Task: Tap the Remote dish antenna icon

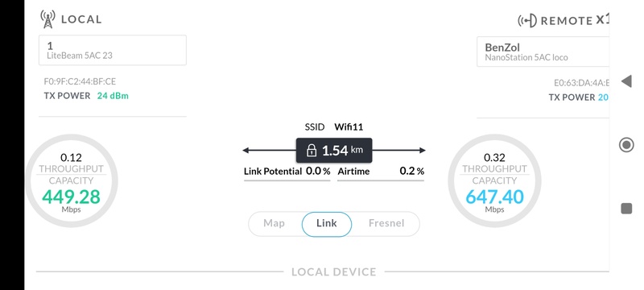Action: 527,20
